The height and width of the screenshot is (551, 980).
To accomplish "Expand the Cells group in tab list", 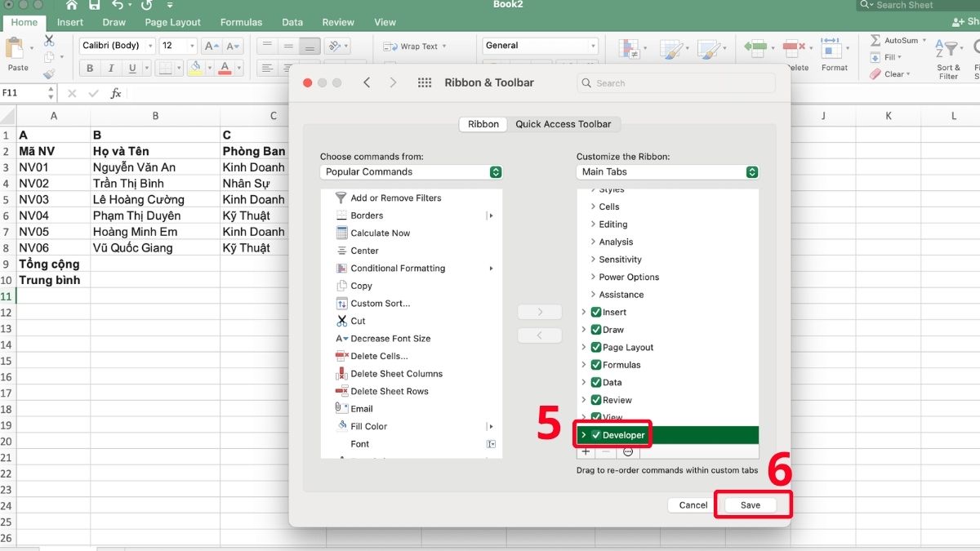I will (593, 207).
